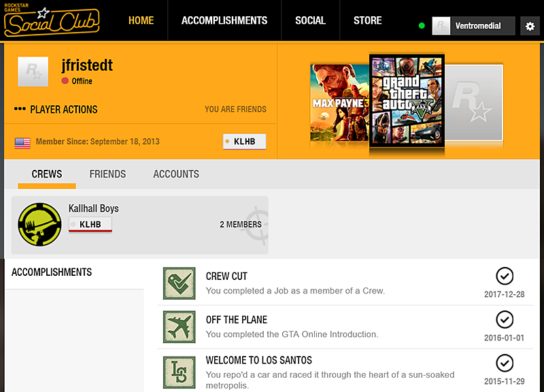Click the checkmark for Off The Plane
The image size is (544, 392).
point(505,319)
